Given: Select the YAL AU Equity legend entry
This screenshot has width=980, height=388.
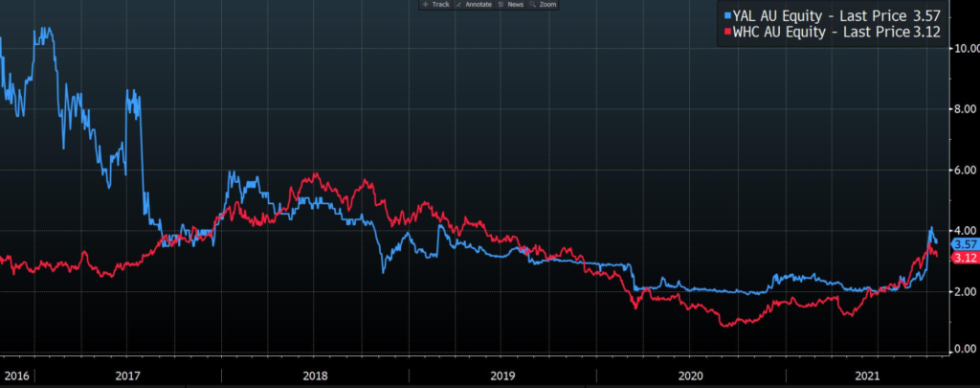Looking at the screenshot, I should [x=832, y=16].
